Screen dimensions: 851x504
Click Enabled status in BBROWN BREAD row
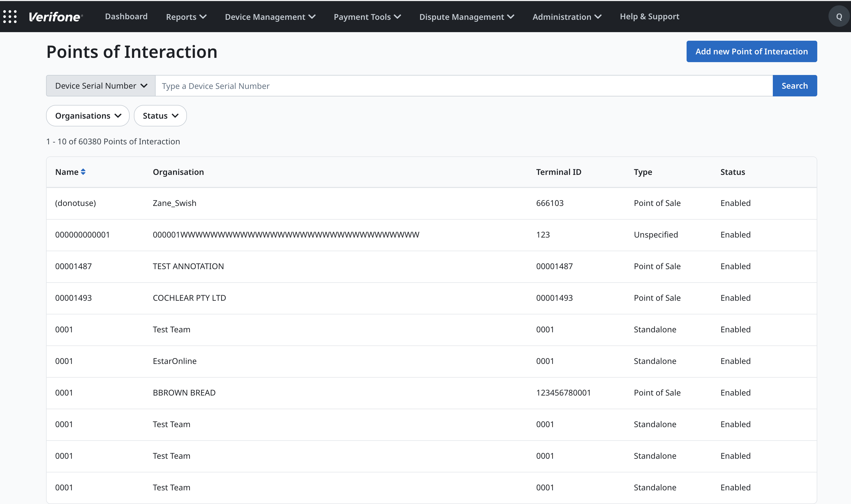(736, 393)
